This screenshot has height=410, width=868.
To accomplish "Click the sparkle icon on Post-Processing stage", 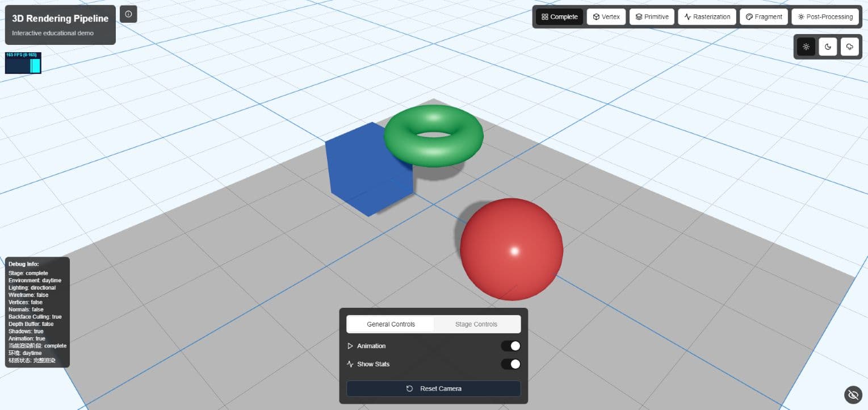I will point(800,16).
